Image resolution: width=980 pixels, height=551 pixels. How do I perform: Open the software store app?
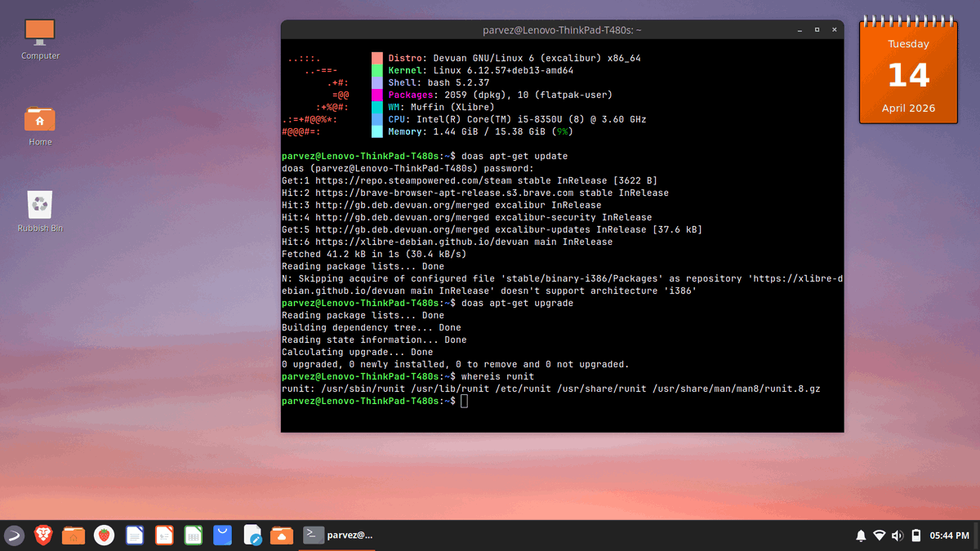(x=223, y=535)
